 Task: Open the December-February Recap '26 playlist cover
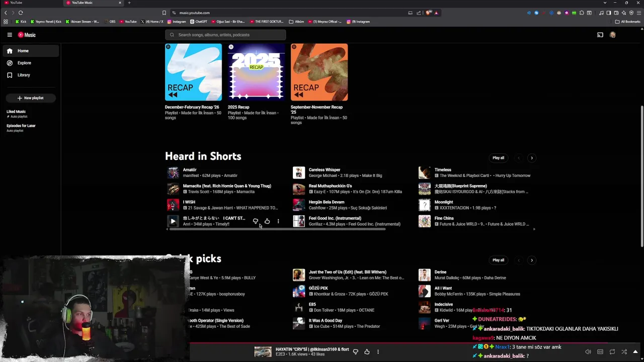tap(193, 72)
